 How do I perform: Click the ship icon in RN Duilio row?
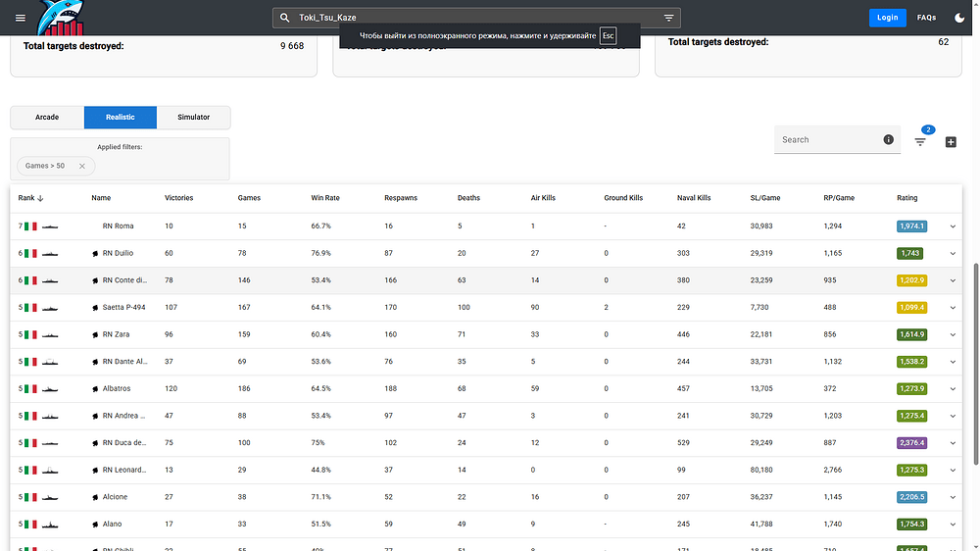50,253
